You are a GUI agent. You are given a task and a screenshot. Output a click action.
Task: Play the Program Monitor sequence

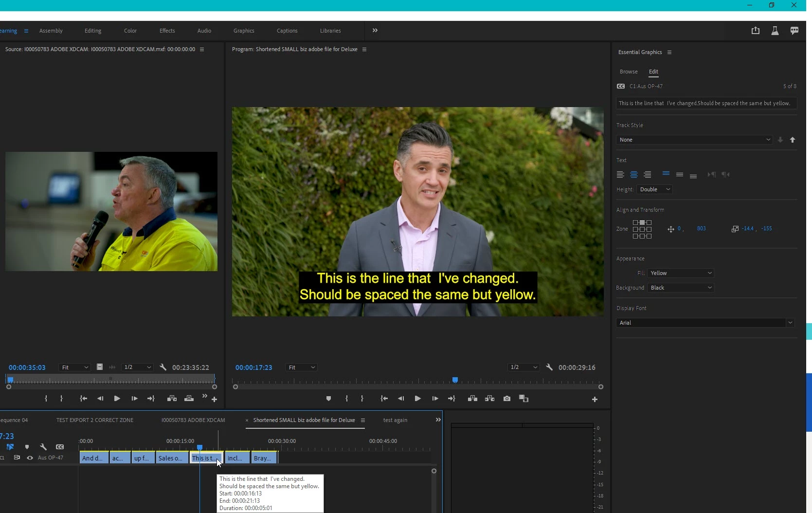tap(417, 399)
